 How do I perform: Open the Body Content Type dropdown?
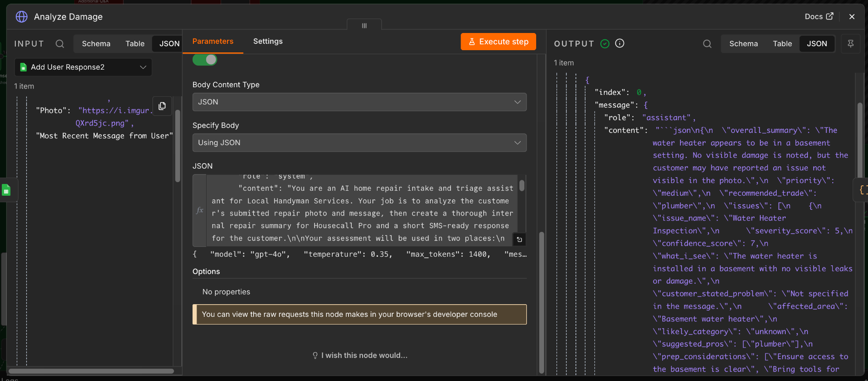pyautogui.click(x=359, y=102)
